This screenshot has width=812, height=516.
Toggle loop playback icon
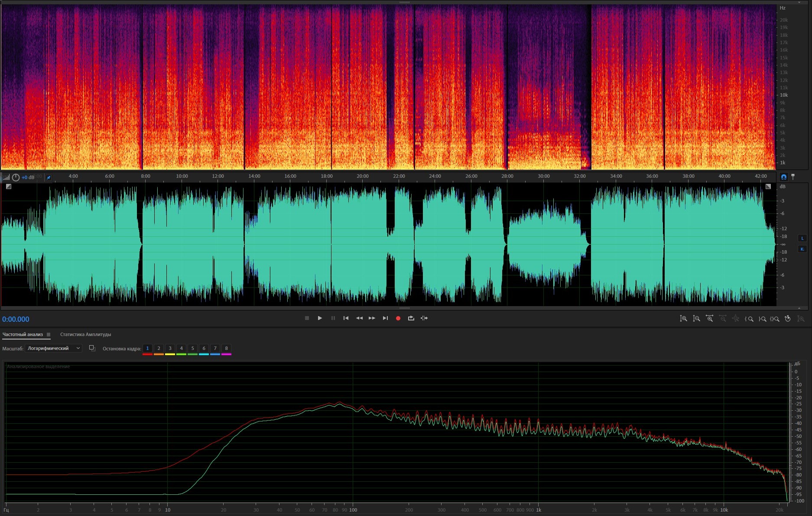coord(411,318)
